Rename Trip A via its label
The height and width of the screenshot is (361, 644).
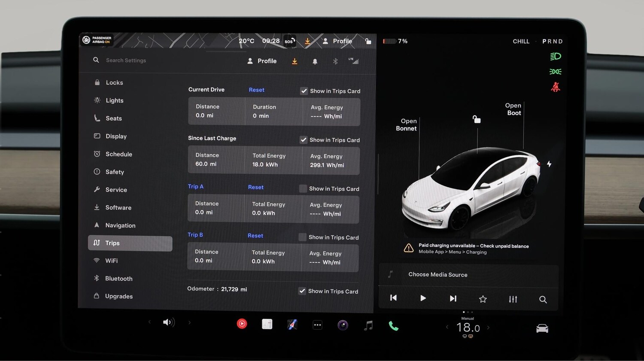196,186
